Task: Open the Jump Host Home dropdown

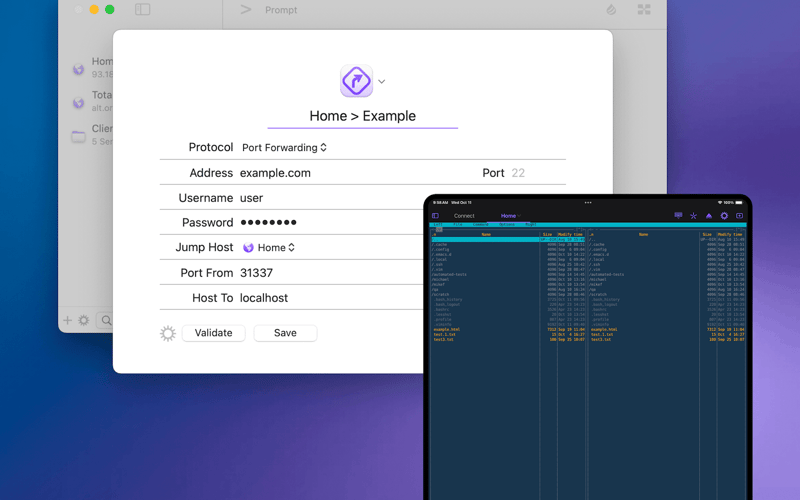Action: tap(269, 247)
